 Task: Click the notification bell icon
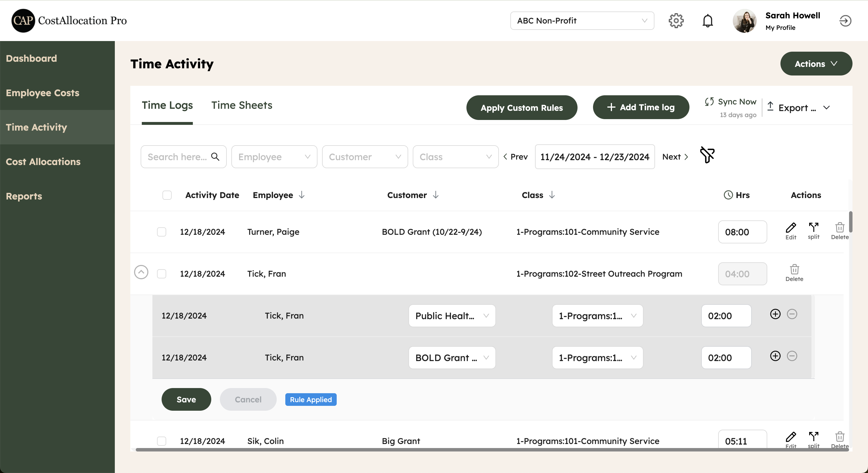coord(707,21)
